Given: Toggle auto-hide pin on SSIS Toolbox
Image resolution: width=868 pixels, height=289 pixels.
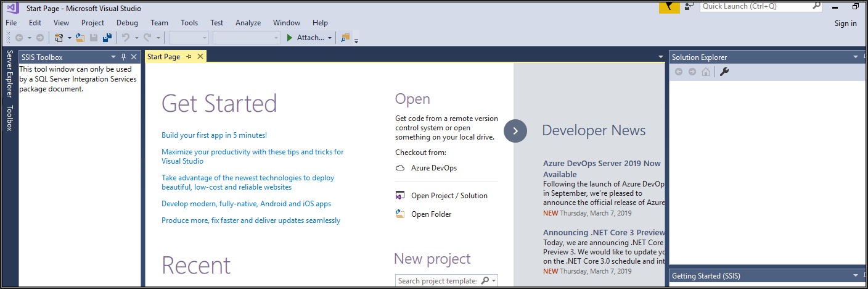Looking at the screenshot, I should tap(123, 57).
